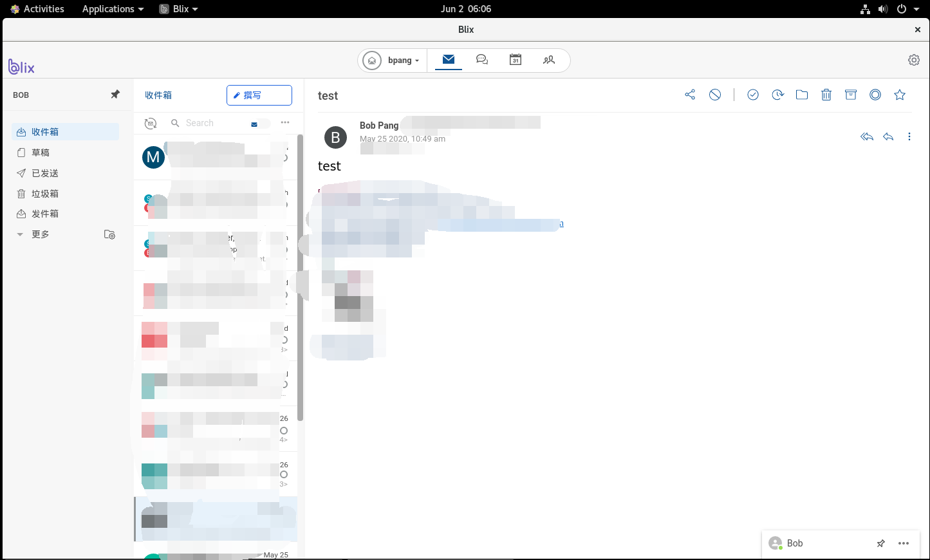Toggle read circle on the 26 4> message

(284, 431)
